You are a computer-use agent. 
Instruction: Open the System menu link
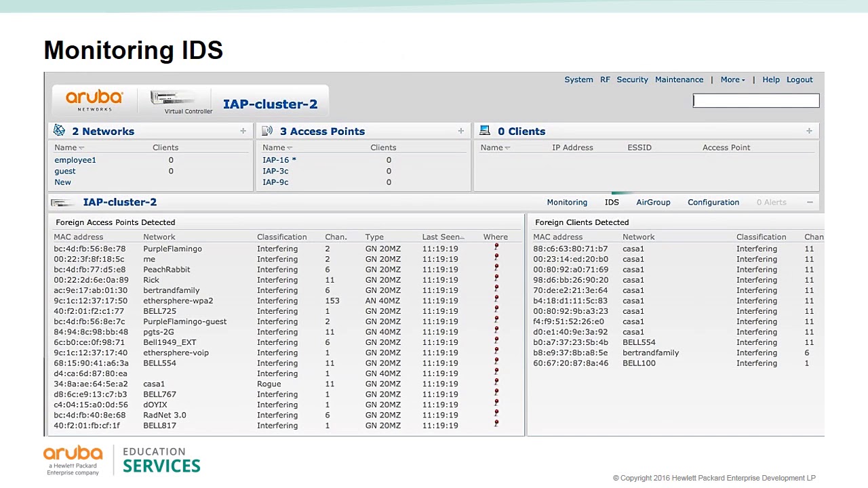(x=578, y=79)
